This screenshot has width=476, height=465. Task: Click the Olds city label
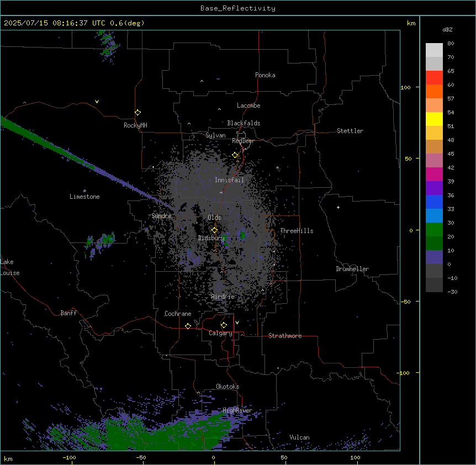[214, 218]
